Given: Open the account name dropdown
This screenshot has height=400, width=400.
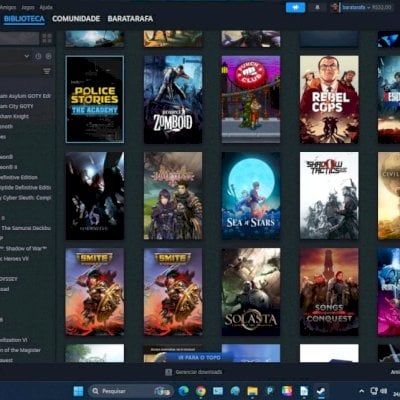Looking at the screenshot, I should [356, 7].
